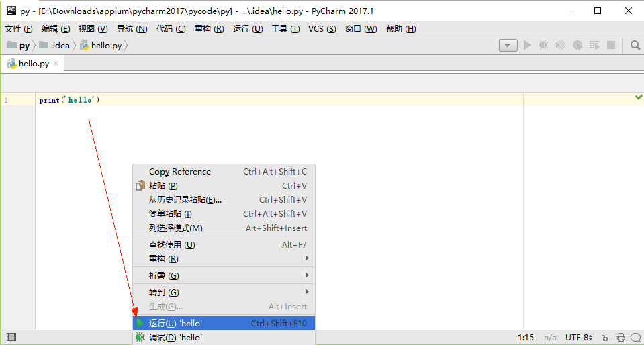Change UTF-8 file encoding in status bar
The height and width of the screenshot is (345, 644).
tap(579, 338)
